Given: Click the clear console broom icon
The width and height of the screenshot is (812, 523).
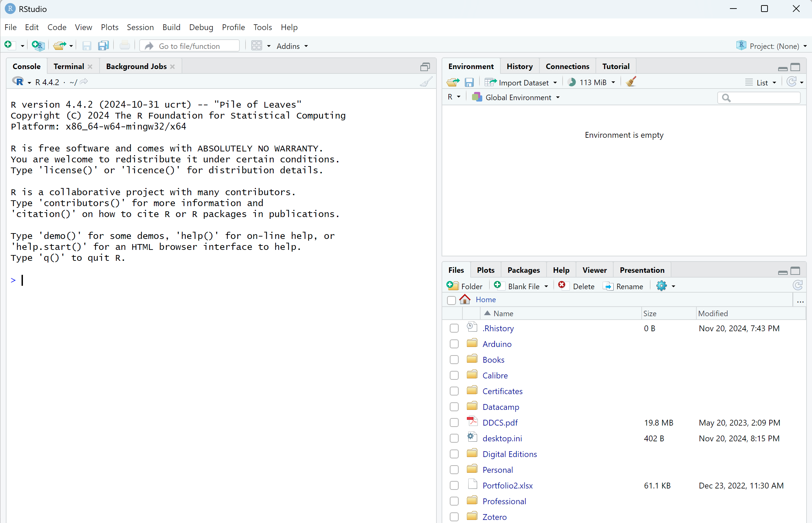Looking at the screenshot, I should (426, 82).
